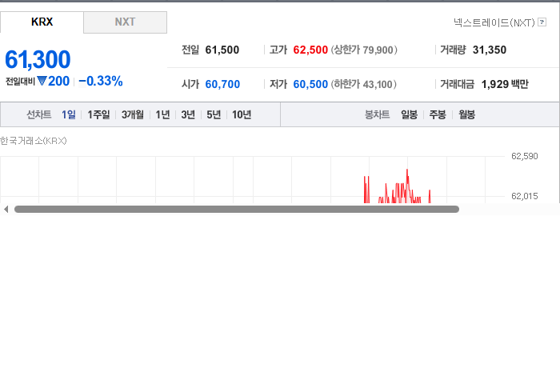Viewport: 560px width, 392px height.
Task: Select the 5년 line chart period
Action: point(214,114)
